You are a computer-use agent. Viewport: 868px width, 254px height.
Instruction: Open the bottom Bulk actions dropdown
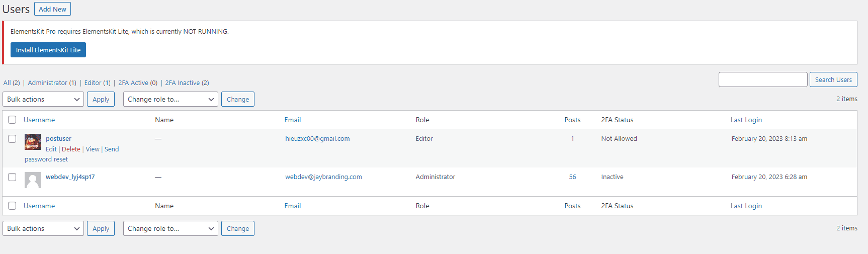pyautogui.click(x=43, y=228)
